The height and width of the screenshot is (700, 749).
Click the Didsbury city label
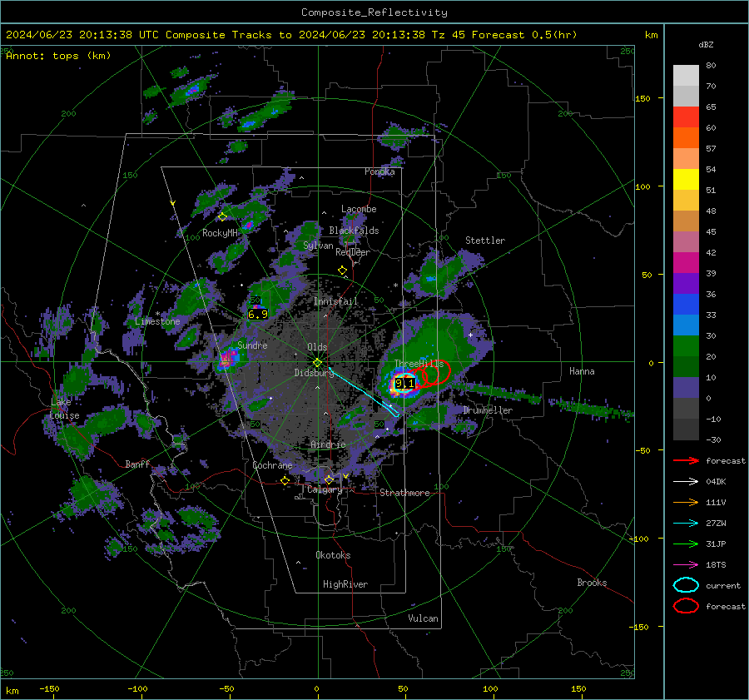click(x=314, y=373)
